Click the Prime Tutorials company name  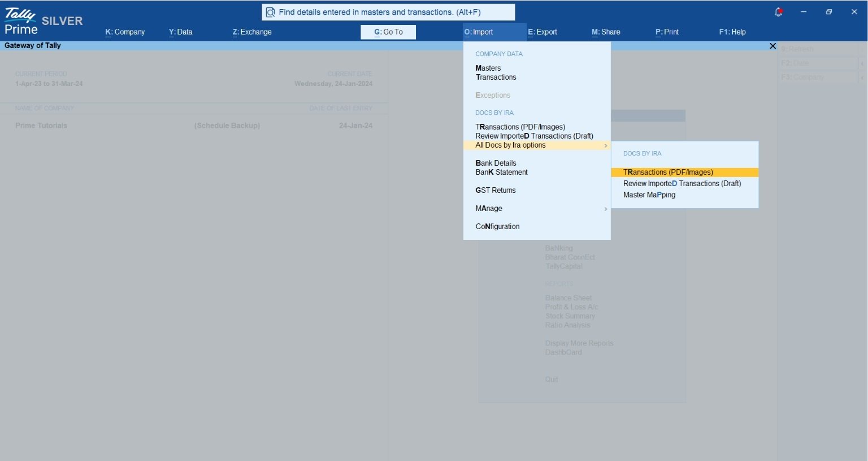[41, 126]
